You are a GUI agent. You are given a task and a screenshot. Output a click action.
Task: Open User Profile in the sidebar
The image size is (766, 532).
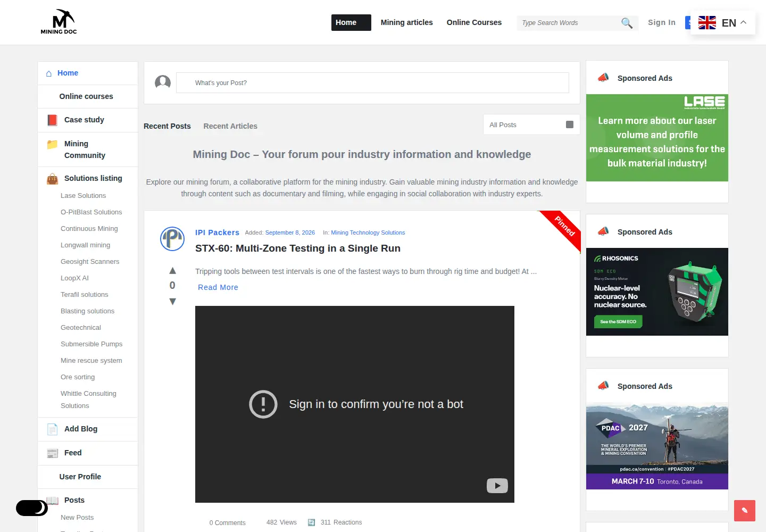point(80,477)
